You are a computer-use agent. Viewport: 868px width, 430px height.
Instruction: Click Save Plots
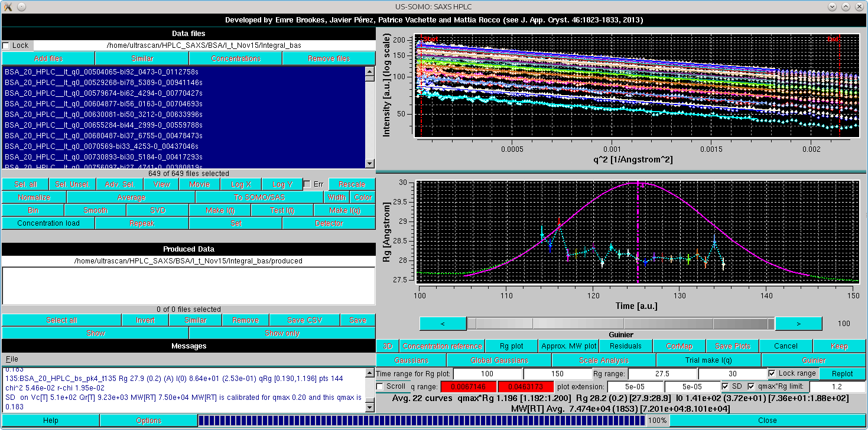tap(733, 346)
